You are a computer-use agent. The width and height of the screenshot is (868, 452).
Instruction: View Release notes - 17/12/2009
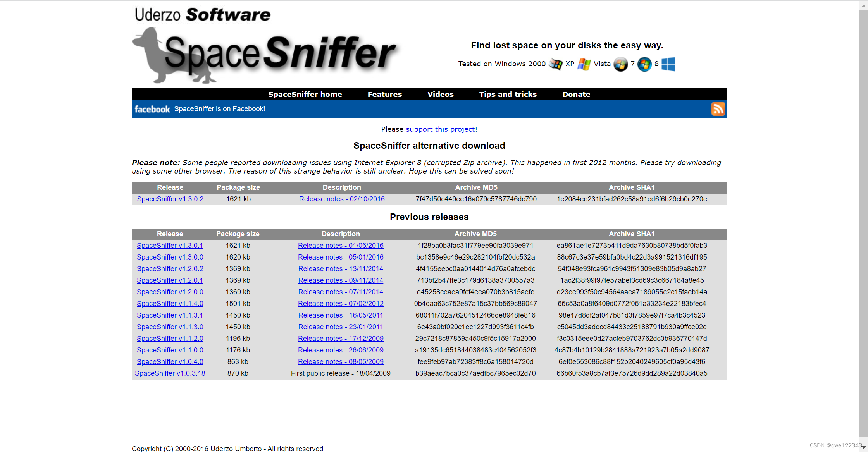pyautogui.click(x=340, y=338)
